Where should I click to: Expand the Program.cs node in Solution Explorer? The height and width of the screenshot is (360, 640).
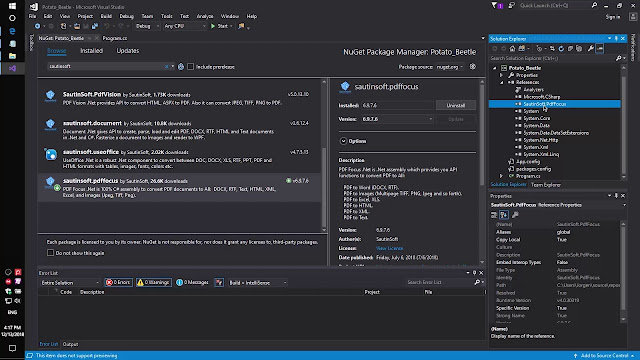pos(501,176)
